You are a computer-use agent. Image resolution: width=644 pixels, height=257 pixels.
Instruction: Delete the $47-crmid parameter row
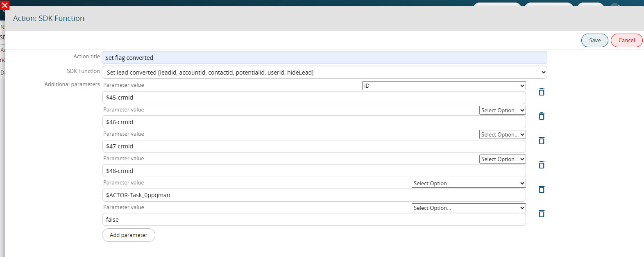[542, 141]
